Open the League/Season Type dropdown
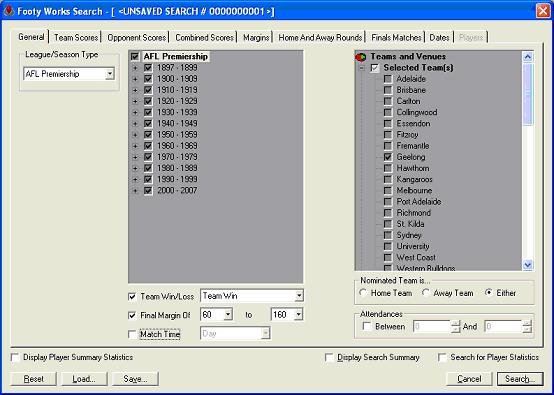Screen dimensions: 554x395 (x=110, y=74)
